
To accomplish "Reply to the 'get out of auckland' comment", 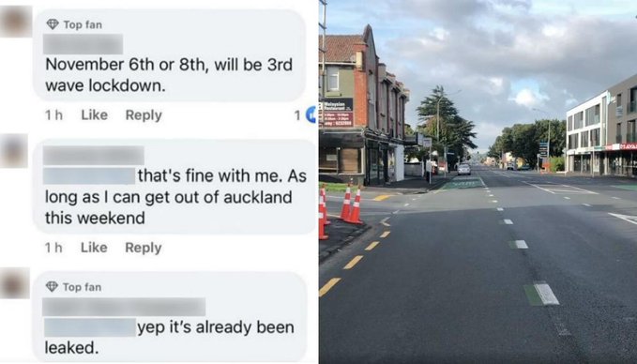I will 143,248.
